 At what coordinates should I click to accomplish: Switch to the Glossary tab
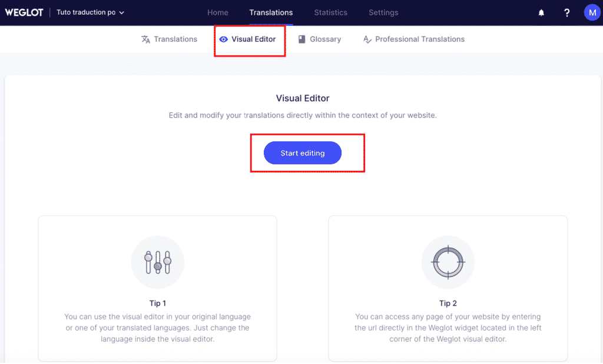[x=325, y=39]
